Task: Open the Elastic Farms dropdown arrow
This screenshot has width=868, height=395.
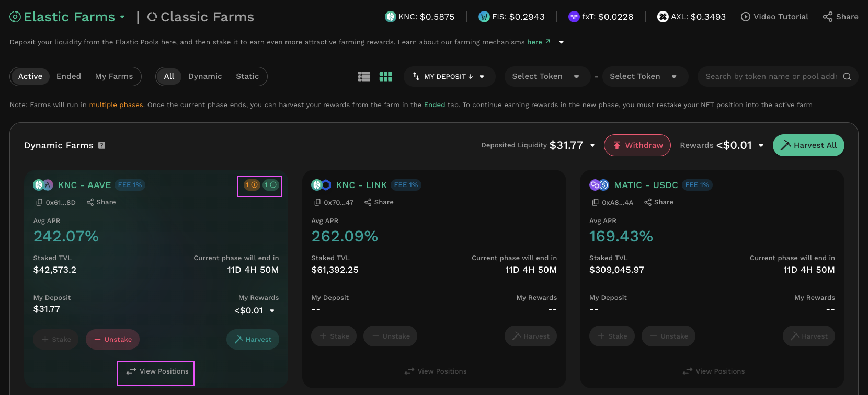Action: pos(122,17)
